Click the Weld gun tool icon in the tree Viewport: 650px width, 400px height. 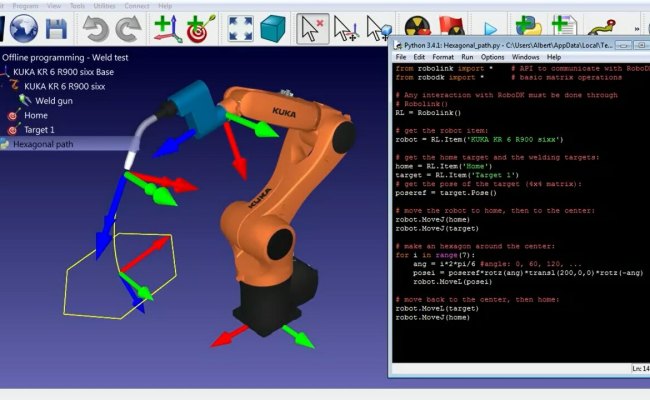click(x=25, y=100)
